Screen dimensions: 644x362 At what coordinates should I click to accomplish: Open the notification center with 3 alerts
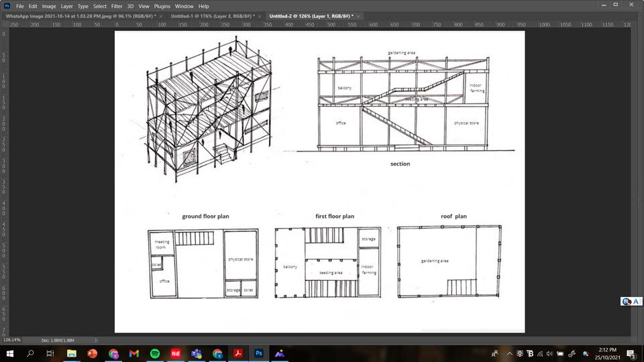click(631, 353)
